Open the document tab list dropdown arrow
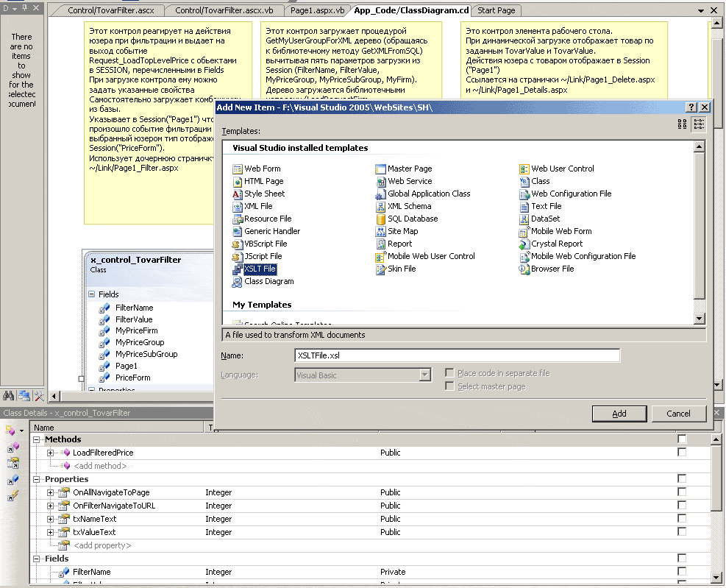 click(701, 10)
